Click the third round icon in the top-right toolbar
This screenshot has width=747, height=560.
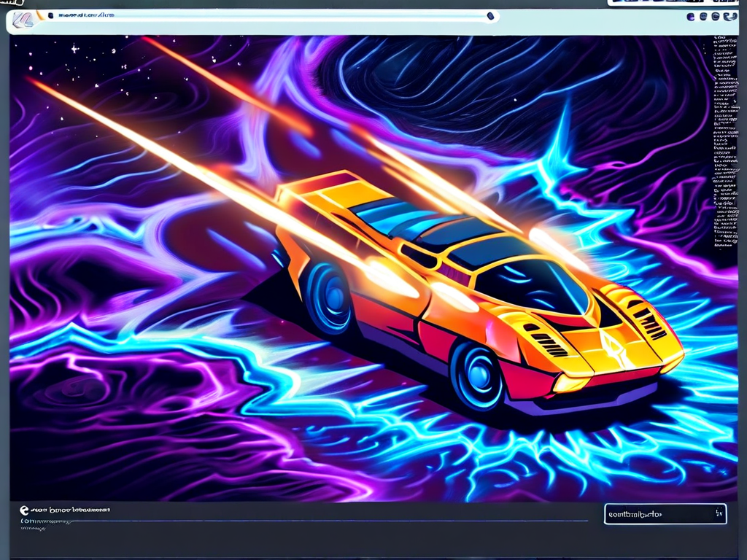pos(716,16)
